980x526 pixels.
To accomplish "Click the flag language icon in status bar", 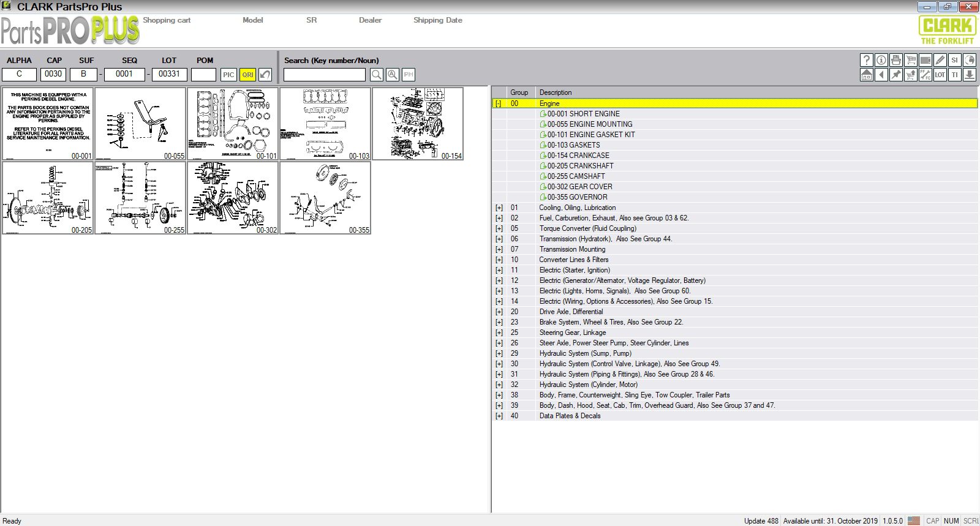I will click(914, 520).
